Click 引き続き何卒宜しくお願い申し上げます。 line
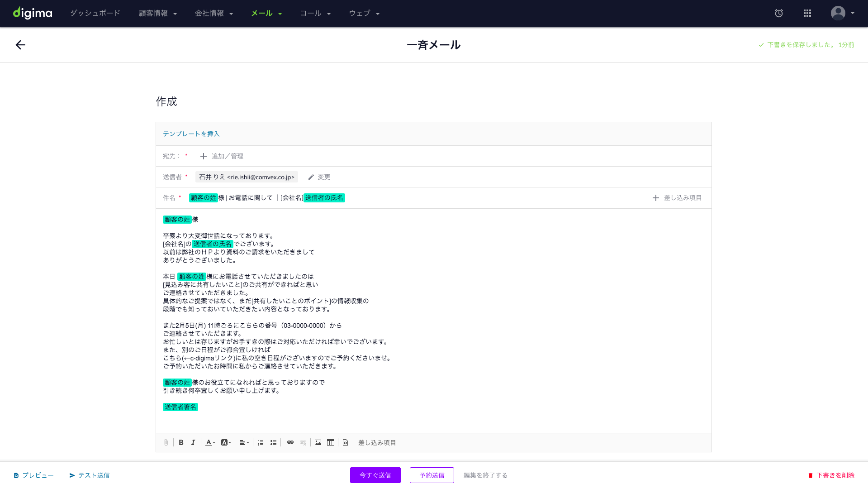 tap(223, 391)
